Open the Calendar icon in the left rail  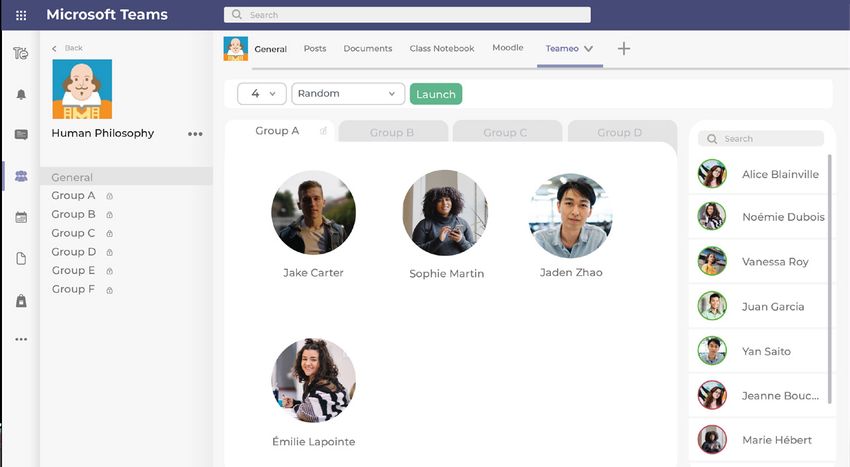tap(21, 217)
